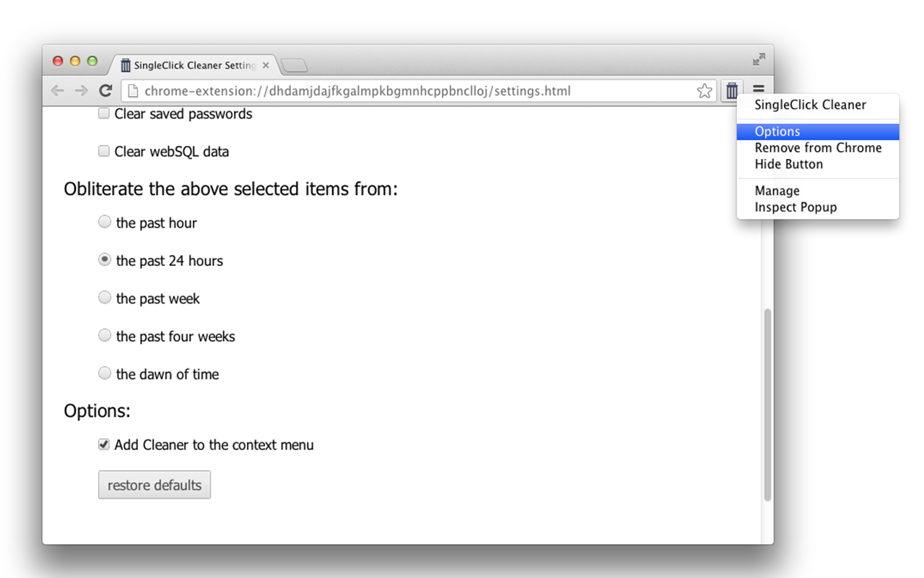Go back with the back arrow
The image size is (924, 578).
pos(57,91)
